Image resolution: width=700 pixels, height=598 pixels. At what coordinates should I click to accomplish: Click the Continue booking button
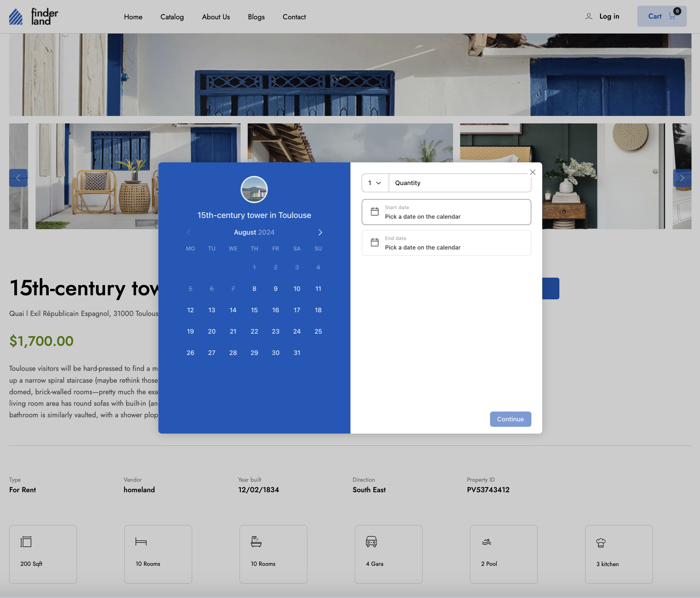pyautogui.click(x=510, y=419)
